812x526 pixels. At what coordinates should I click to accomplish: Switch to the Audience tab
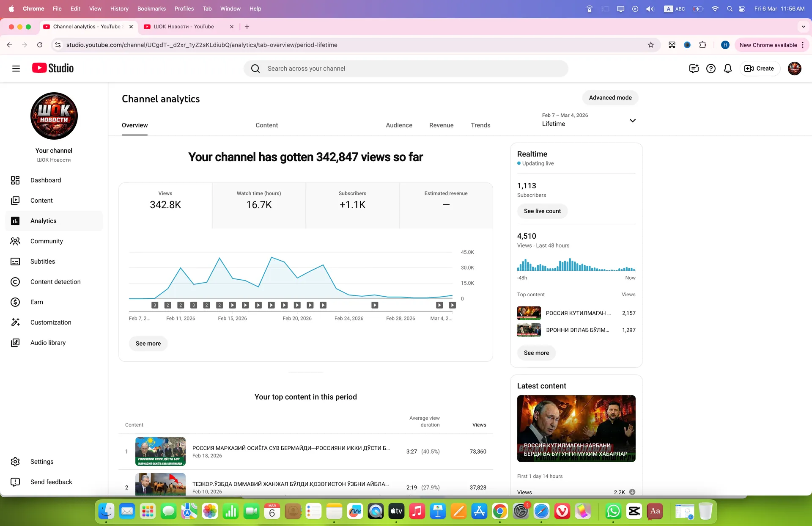point(399,125)
